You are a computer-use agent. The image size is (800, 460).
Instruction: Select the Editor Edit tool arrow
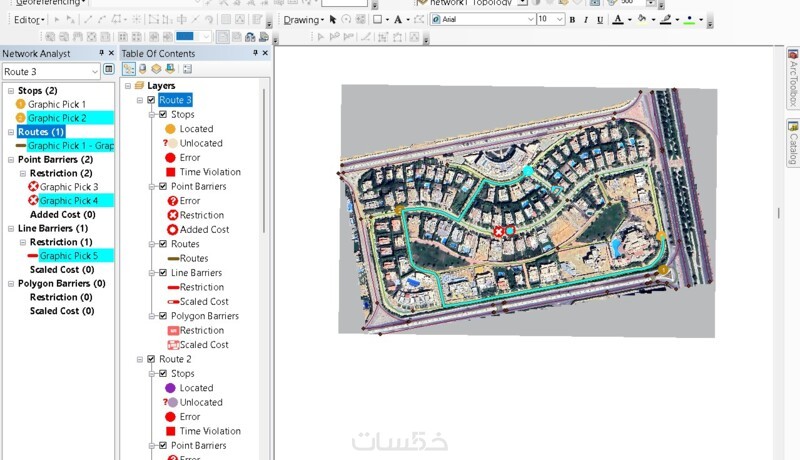tap(57, 19)
